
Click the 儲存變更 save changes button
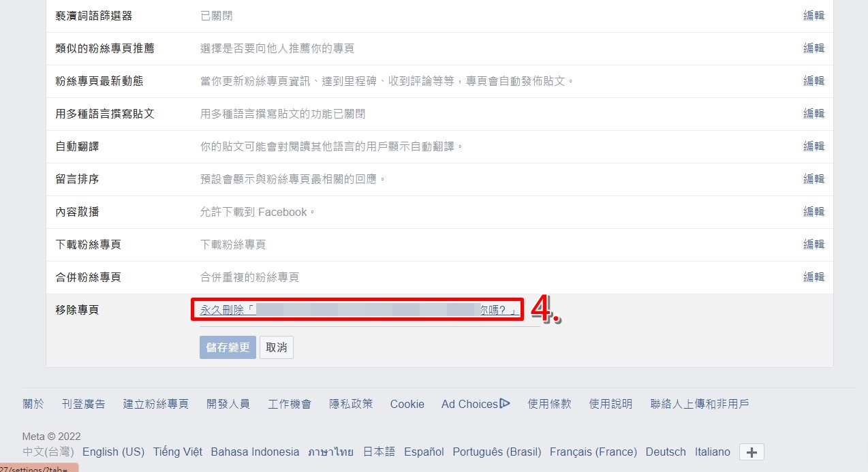point(228,347)
